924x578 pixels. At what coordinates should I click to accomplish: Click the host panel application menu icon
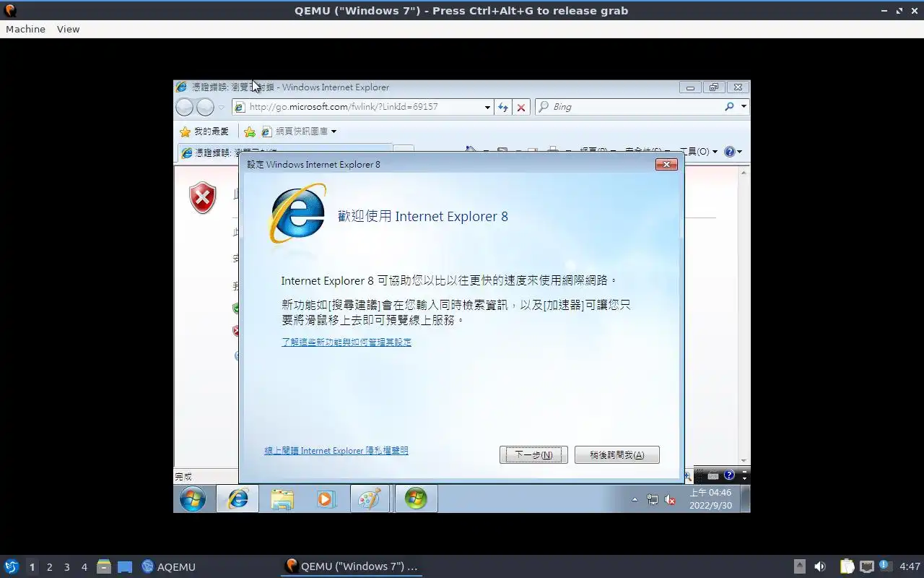pyautogui.click(x=12, y=566)
